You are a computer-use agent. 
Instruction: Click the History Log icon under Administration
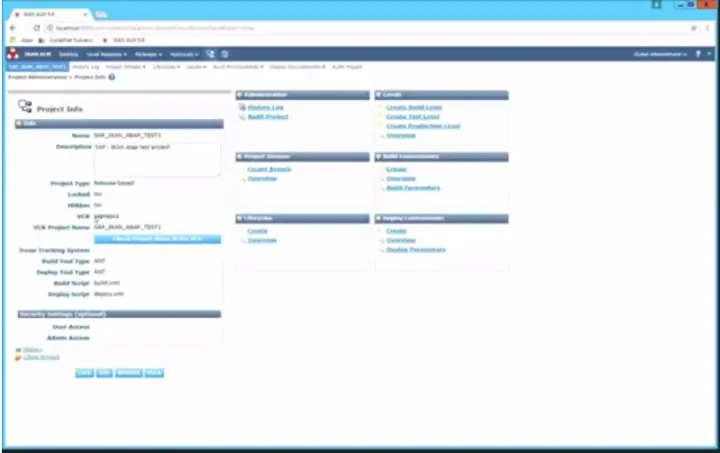click(x=242, y=106)
